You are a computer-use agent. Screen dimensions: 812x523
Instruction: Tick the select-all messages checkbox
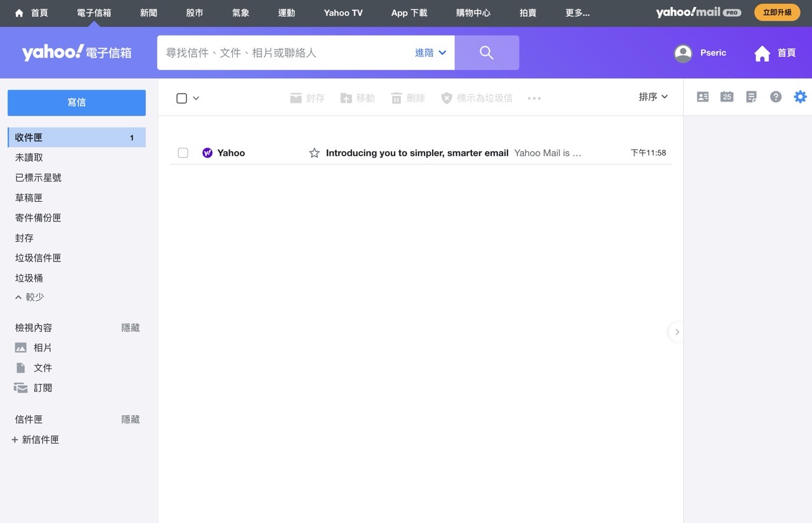pos(181,98)
